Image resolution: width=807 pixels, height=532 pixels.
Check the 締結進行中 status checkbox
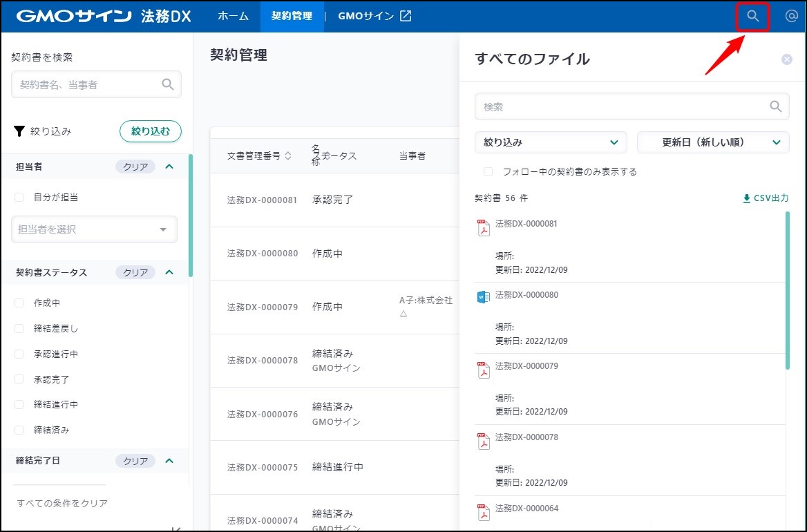[19, 404]
